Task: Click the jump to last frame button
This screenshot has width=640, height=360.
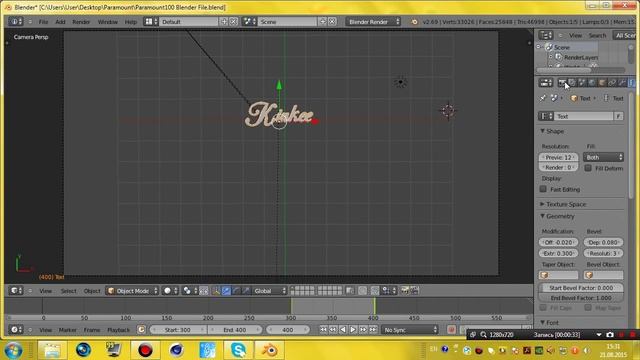Action: tap(373, 329)
